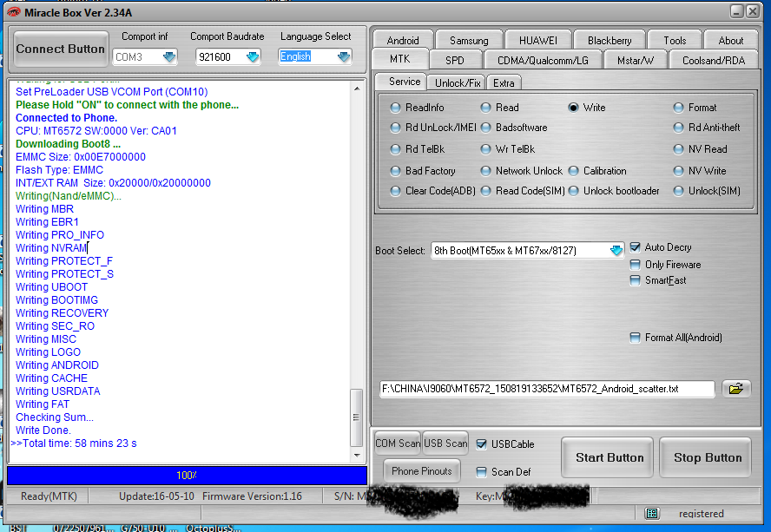Choose the Clear Code(ADB) option
This screenshot has width=771, height=532.
pos(395,191)
